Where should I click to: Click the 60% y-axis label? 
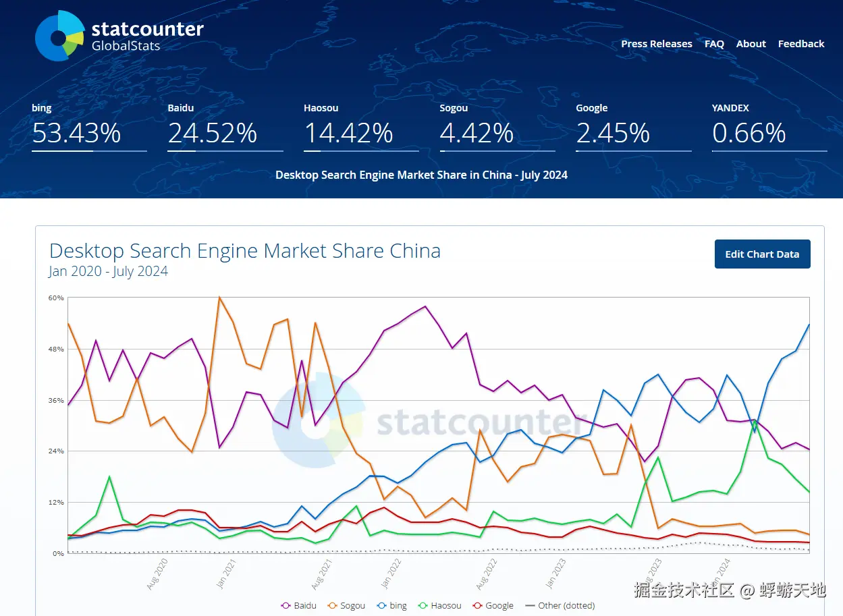point(56,298)
